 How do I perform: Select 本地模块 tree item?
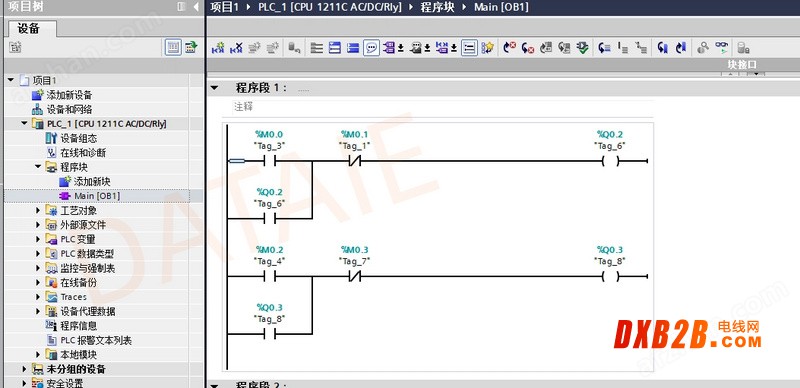[x=79, y=354]
